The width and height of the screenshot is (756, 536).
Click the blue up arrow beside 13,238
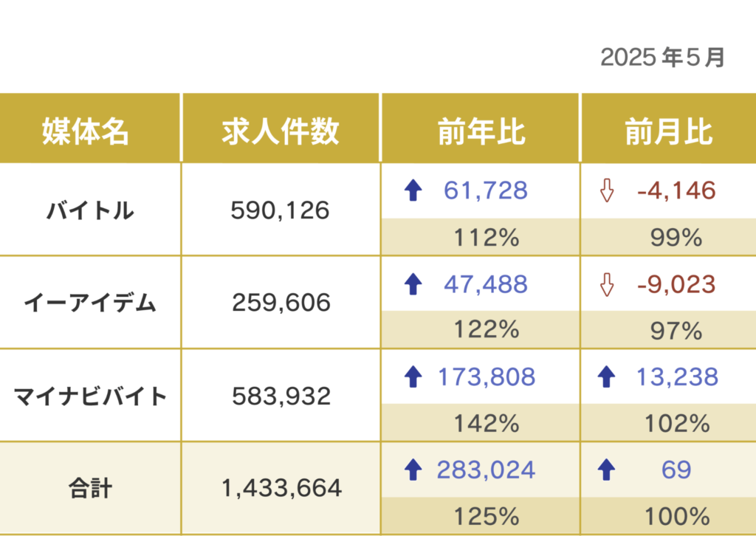pyautogui.click(x=607, y=377)
